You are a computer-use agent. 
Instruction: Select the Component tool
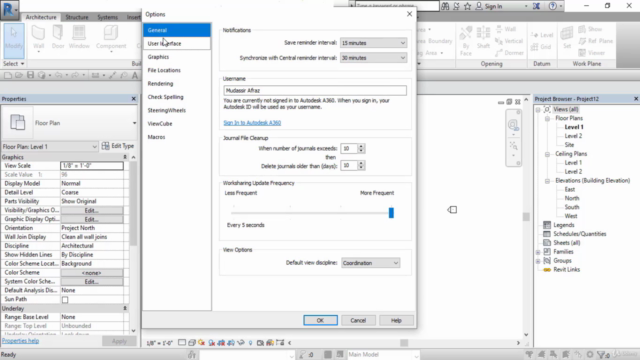tap(111, 38)
